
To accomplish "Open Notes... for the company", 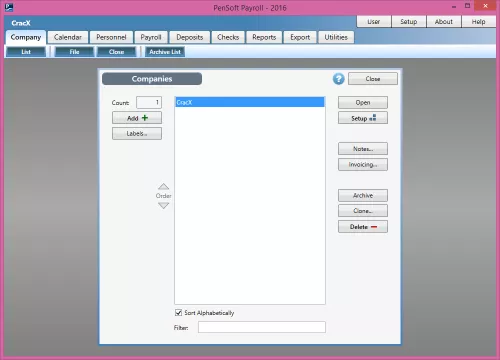I will (363, 149).
